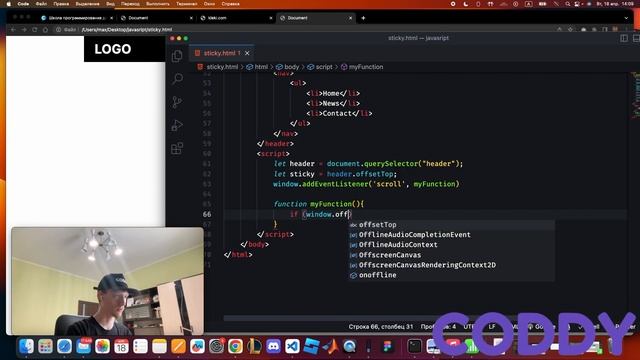Close the active Document browser tab

[x=350, y=18]
